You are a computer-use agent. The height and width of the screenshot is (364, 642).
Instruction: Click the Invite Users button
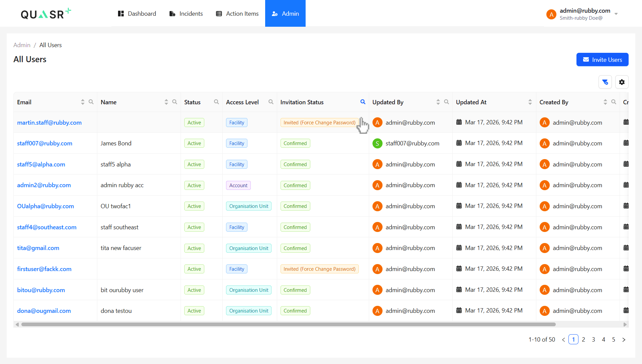[x=602, y=59]
